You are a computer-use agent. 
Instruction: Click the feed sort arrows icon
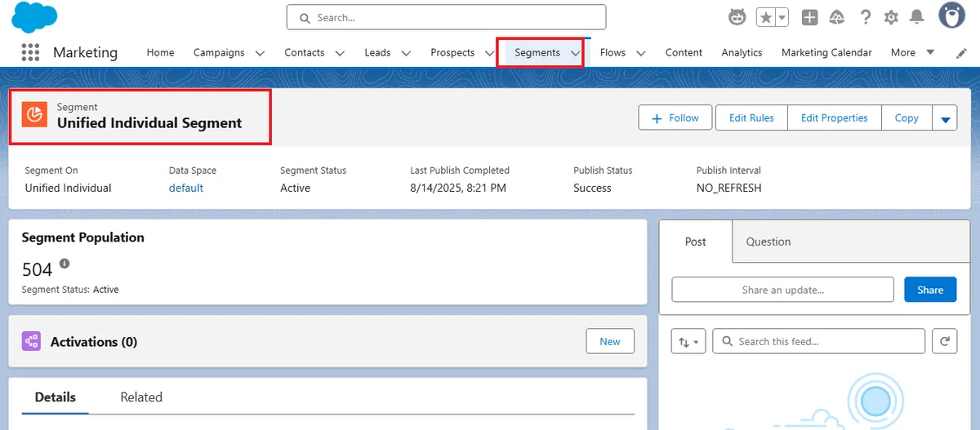point(688,342)
